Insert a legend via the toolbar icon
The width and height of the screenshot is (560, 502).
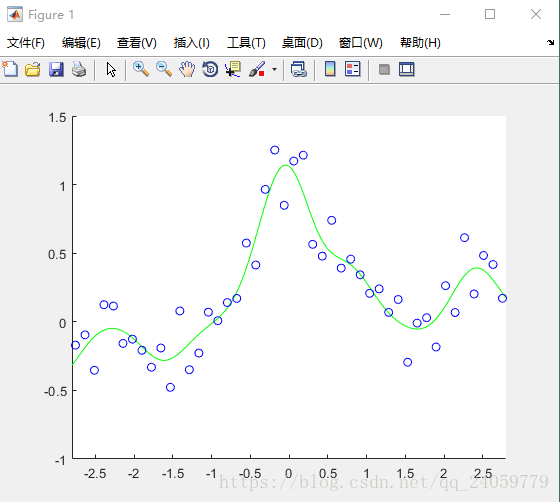point(353,69)
